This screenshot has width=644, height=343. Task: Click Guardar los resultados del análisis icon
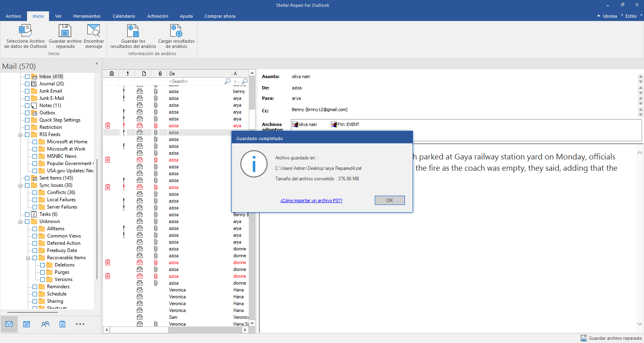click(133, 31)
